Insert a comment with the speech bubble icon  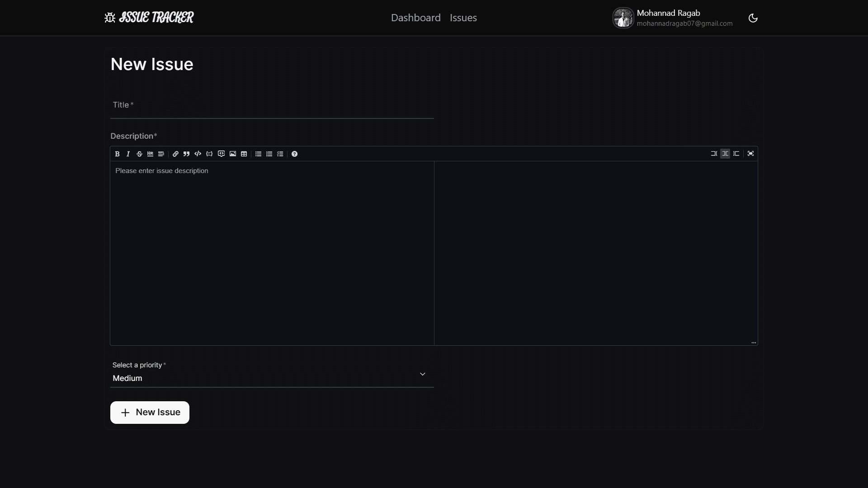pyautogui.click(x=221, y=154)
